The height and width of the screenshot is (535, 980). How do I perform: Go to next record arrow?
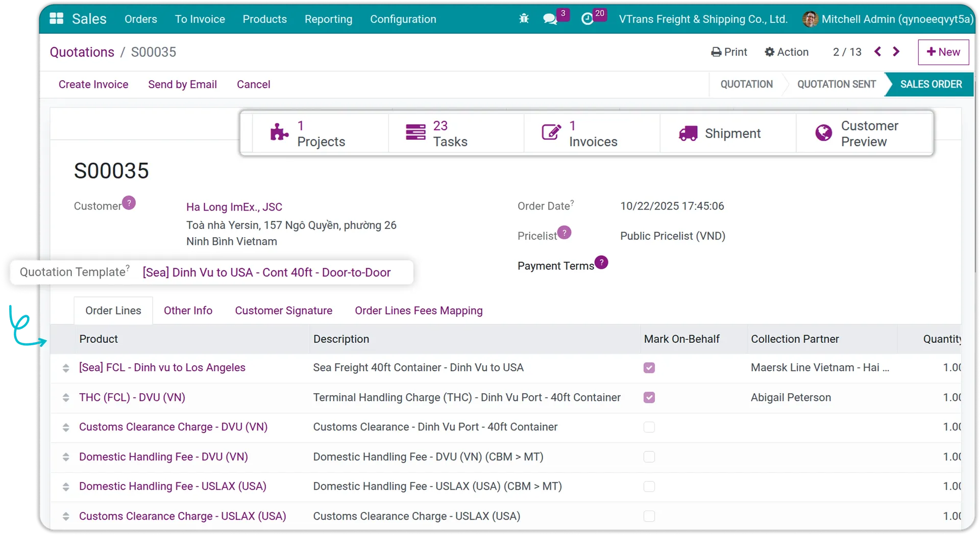pos(896,52)
